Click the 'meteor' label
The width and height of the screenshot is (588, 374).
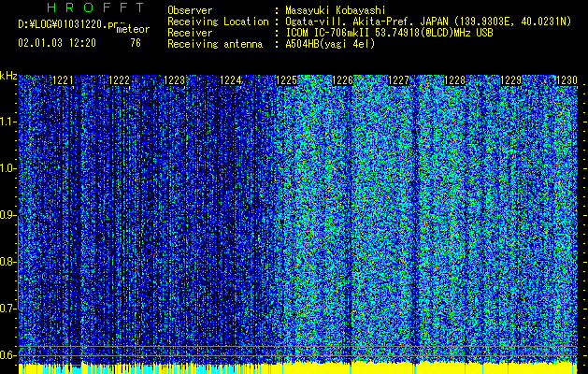[133, 29]
